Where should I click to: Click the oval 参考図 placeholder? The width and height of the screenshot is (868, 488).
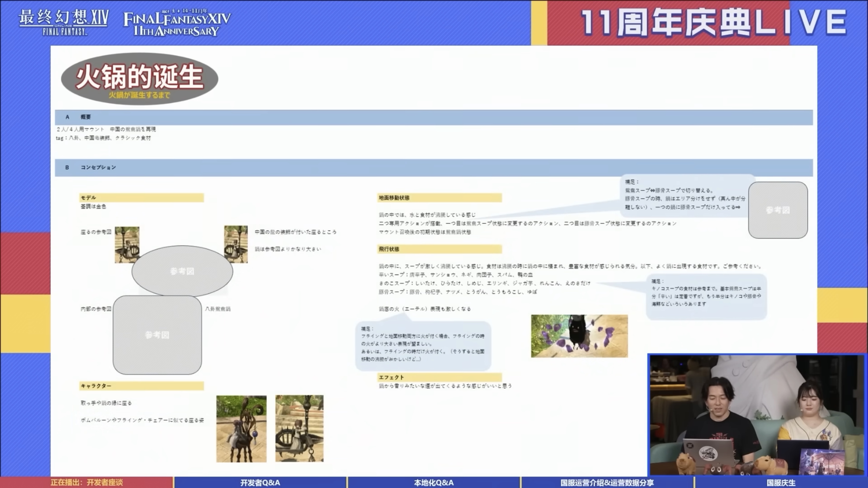182,271
